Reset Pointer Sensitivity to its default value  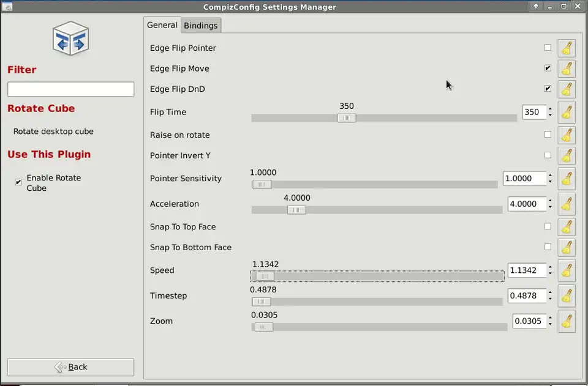pyautogui.click(x=567, y=179)
